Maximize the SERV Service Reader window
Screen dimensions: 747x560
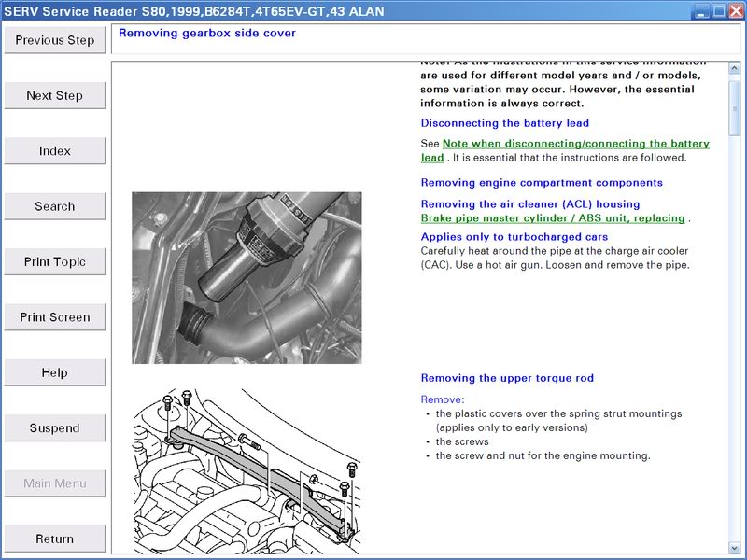tap(719, 11)
